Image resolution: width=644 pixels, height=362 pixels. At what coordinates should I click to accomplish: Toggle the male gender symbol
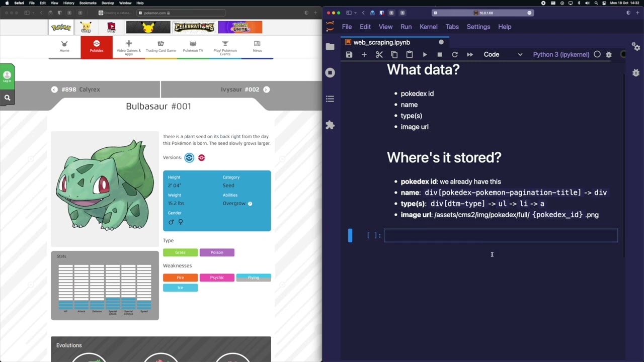click(x=171, y=222)
